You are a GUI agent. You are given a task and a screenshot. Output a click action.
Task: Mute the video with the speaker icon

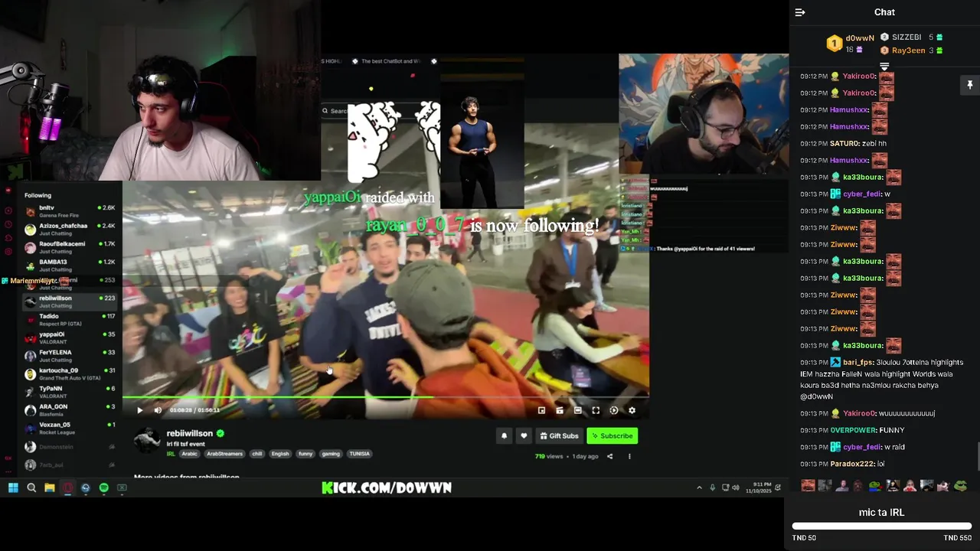coord(158,410)
